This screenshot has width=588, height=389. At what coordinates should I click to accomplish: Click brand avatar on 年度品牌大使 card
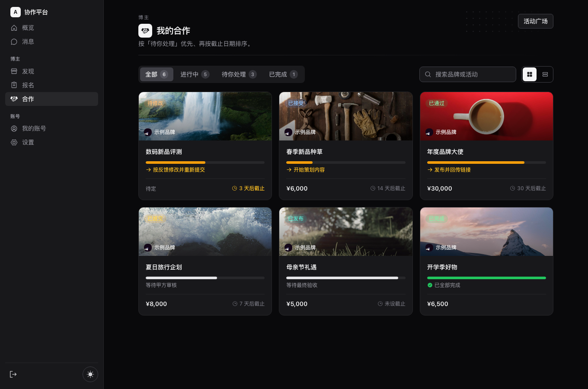(429, 132)
